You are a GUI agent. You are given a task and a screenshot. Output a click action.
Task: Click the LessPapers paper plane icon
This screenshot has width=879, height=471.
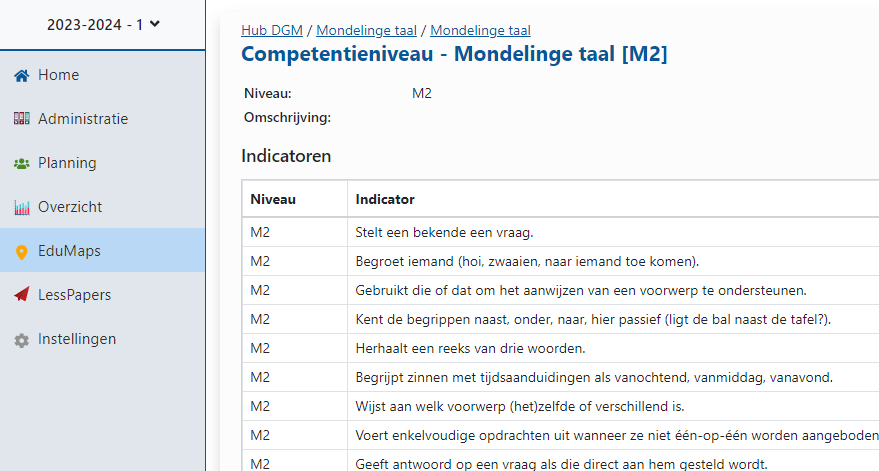point(21,295)
